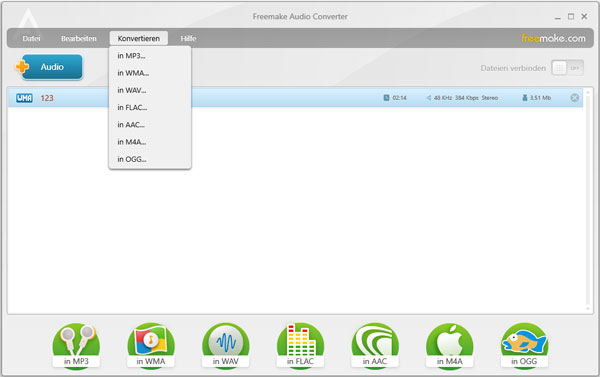
Task: Click the 'in M4A' Apple icon
Action: [x=450, y=346]
